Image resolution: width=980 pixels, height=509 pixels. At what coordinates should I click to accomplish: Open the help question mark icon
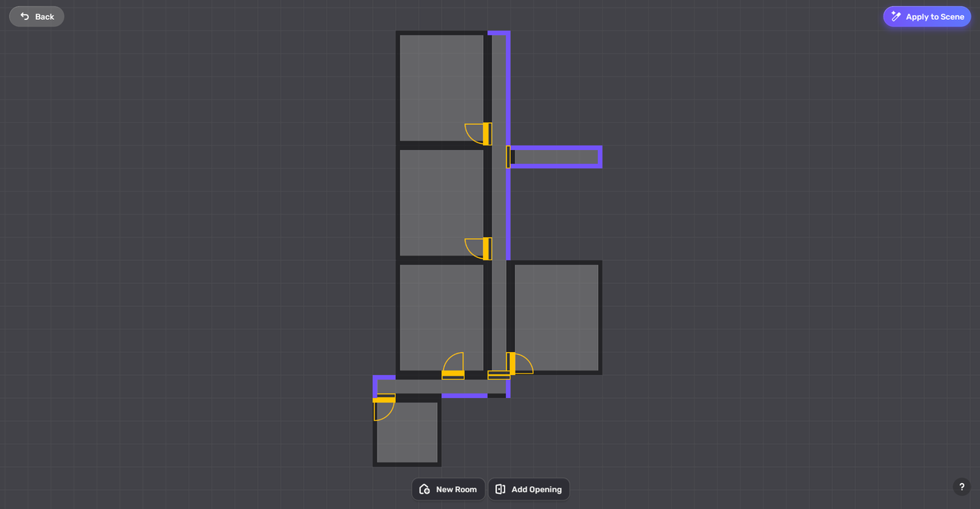[x=962, y=487]
